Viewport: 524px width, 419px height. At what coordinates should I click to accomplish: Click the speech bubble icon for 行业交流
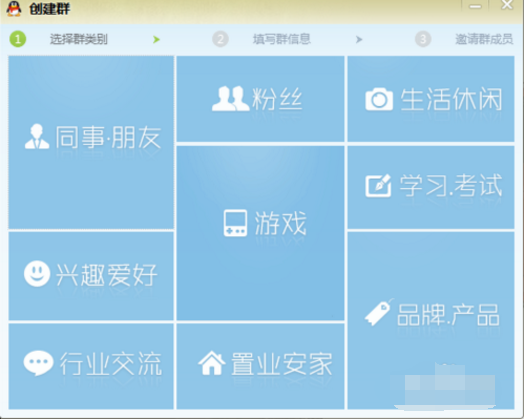[x=38, y=363]
